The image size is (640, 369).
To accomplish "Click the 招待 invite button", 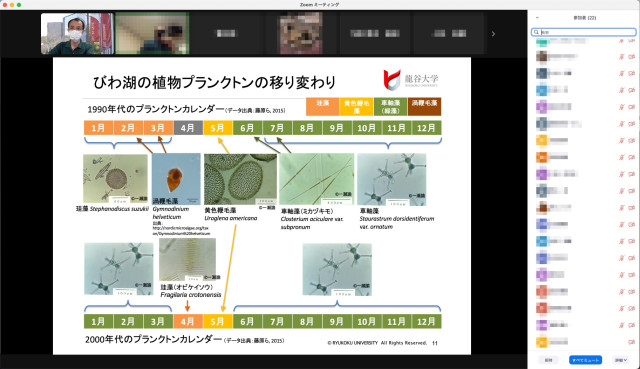I will click(x=549, y=360).
